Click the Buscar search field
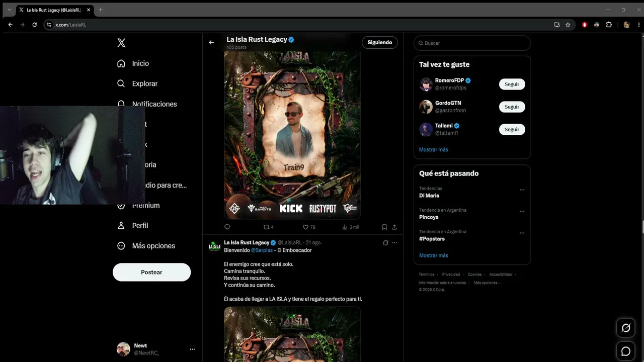The image size is (644, 362). (472, 43)
